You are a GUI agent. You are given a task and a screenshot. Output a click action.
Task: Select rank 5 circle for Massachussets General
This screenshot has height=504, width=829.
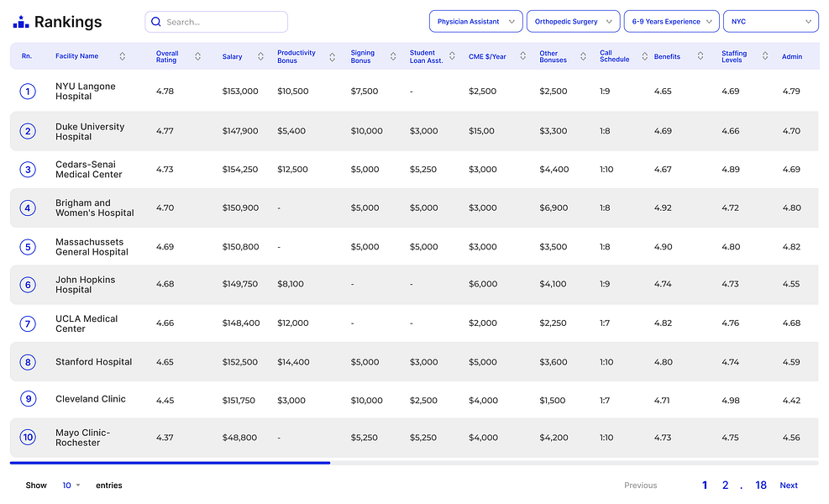pos(28,247)
